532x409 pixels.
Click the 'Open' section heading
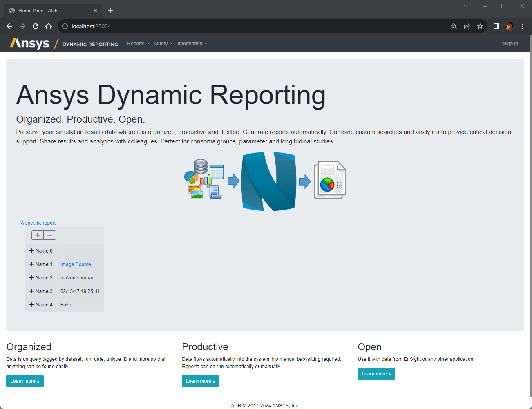[x=369, y=347]
